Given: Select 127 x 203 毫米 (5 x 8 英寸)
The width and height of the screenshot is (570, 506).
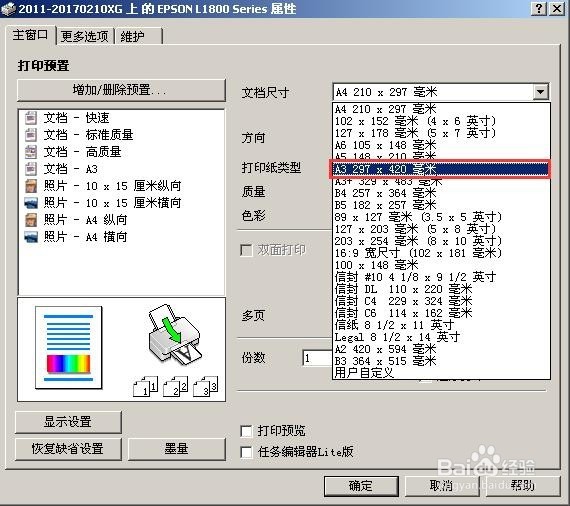Looking at the screenshot, I should pyautogui.click(x=441, y=229).
